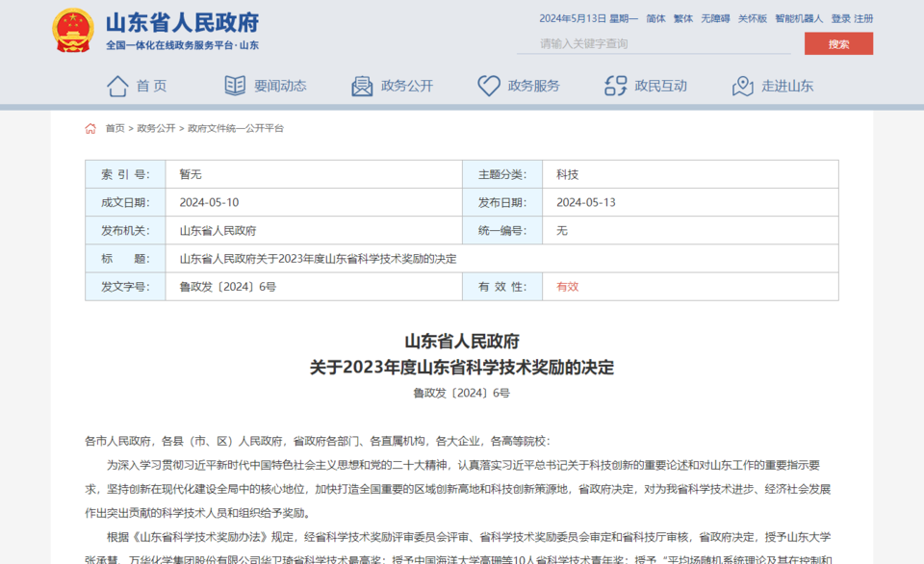Go to 政务公开 in the breadcrumb

tap(156, 128)
